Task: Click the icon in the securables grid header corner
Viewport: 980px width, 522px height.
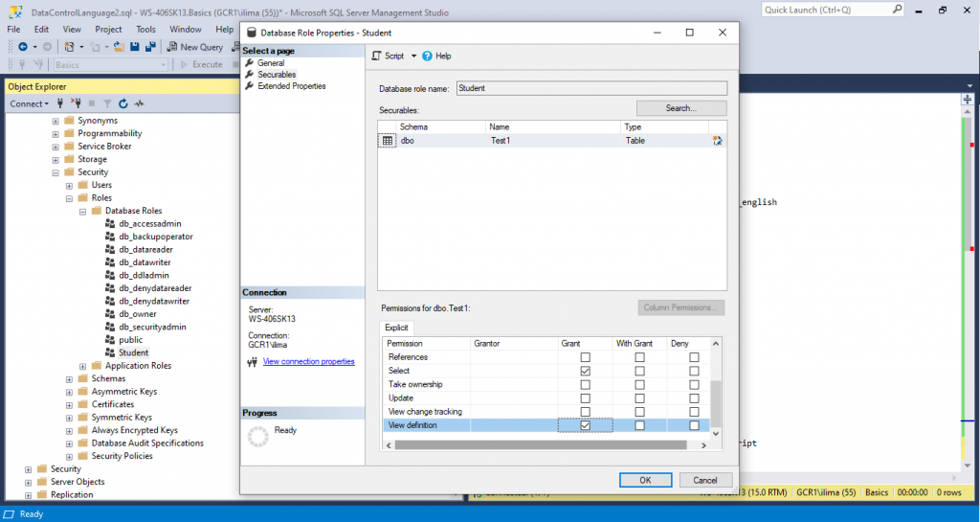Action: click(718, 141)
